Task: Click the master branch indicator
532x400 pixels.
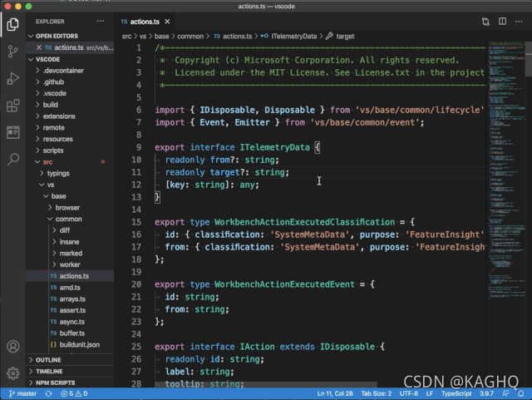Action: pyautogui.click(x=22, y=393)
